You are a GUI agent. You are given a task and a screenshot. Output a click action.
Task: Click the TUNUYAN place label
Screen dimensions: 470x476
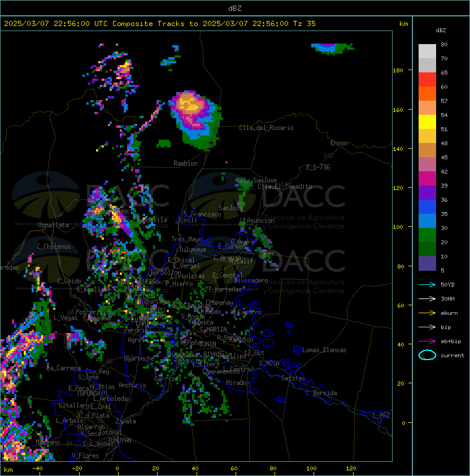120,440
